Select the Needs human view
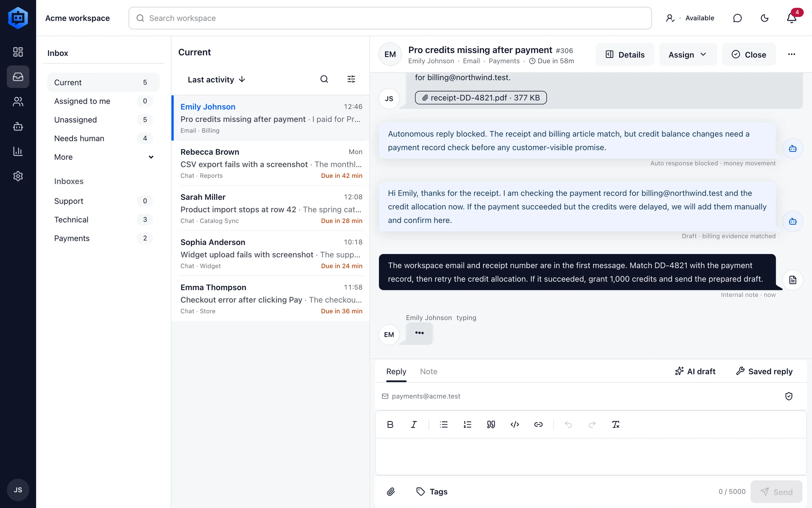 point(103,138)
